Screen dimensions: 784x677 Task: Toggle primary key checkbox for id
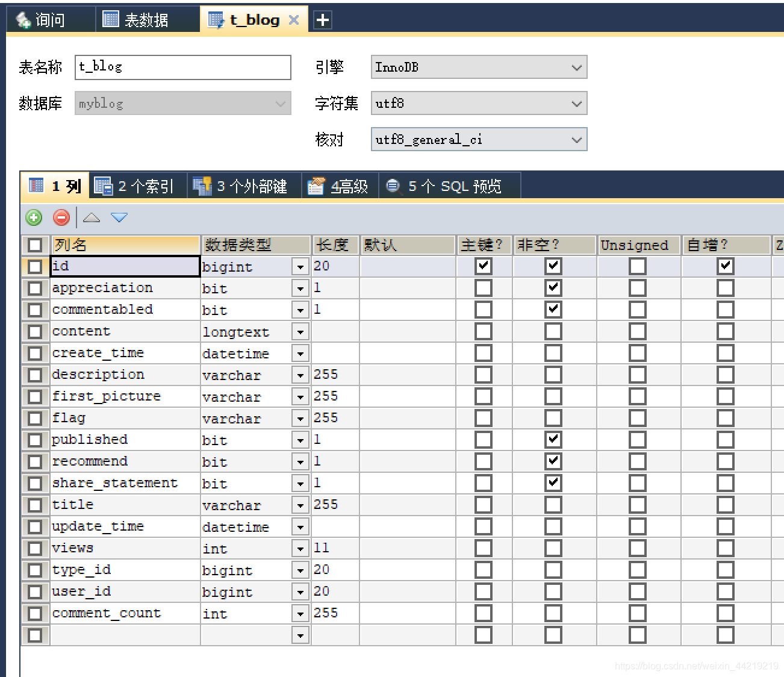tap(484, 266)
